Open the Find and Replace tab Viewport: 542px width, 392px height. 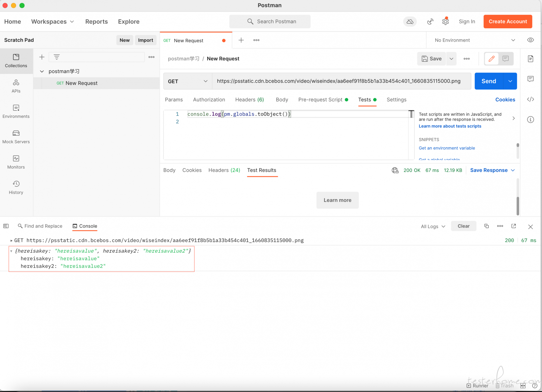pyautogui.click(x=40, y=226)
